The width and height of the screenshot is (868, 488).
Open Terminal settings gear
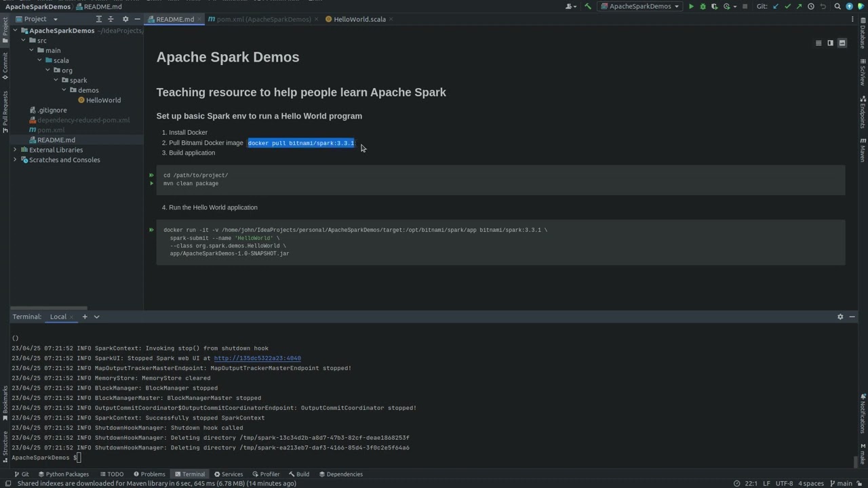point(840,317)
